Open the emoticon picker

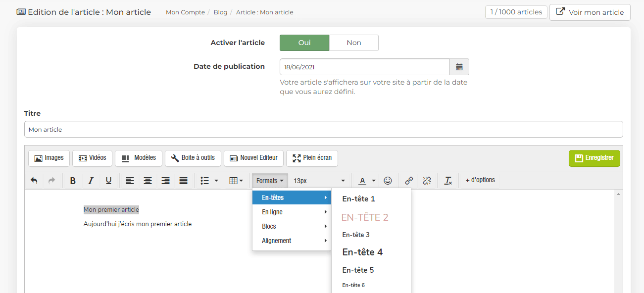pos(388,181)
